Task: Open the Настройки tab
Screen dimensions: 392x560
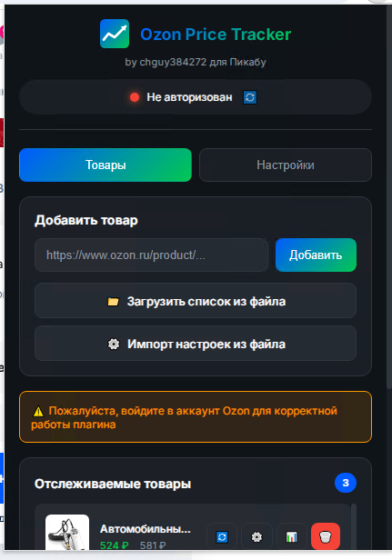Action: point(286,165)
